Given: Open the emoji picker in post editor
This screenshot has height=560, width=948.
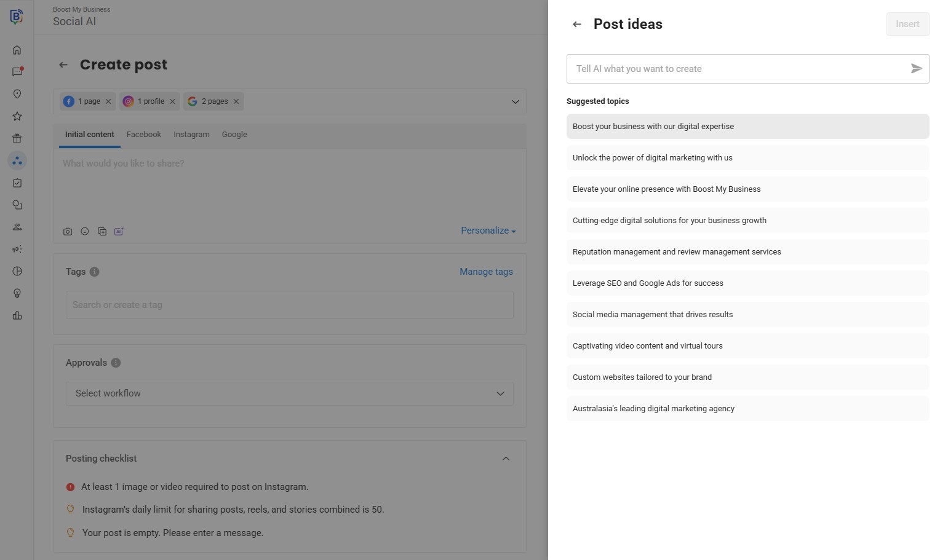Looking at the screenshot, I should point(85,232).
